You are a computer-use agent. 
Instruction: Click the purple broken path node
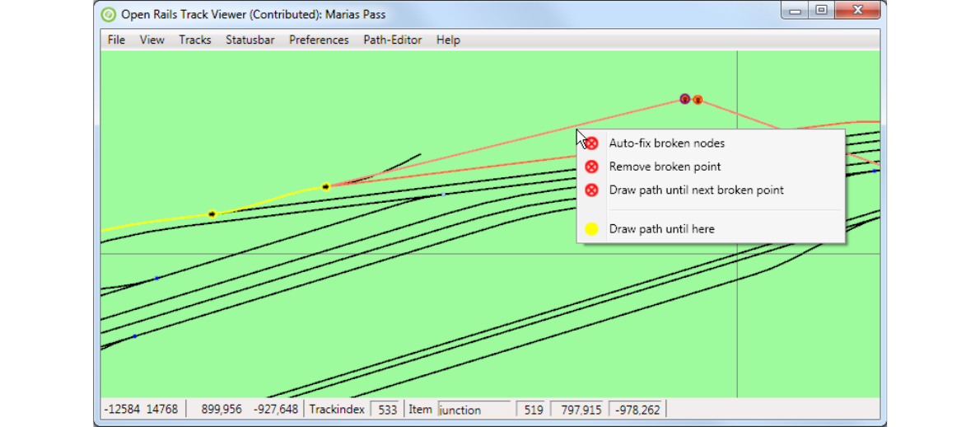[685, 99]
